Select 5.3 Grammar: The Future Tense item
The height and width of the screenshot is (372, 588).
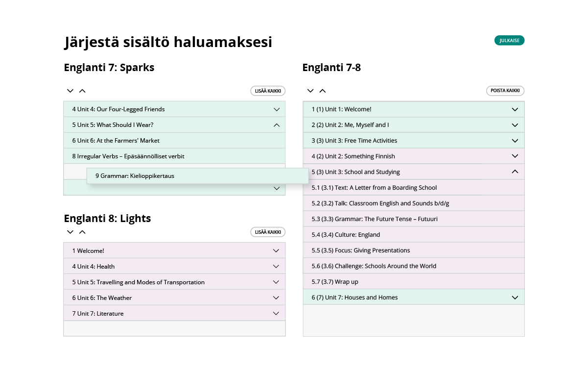click(414, 219)
